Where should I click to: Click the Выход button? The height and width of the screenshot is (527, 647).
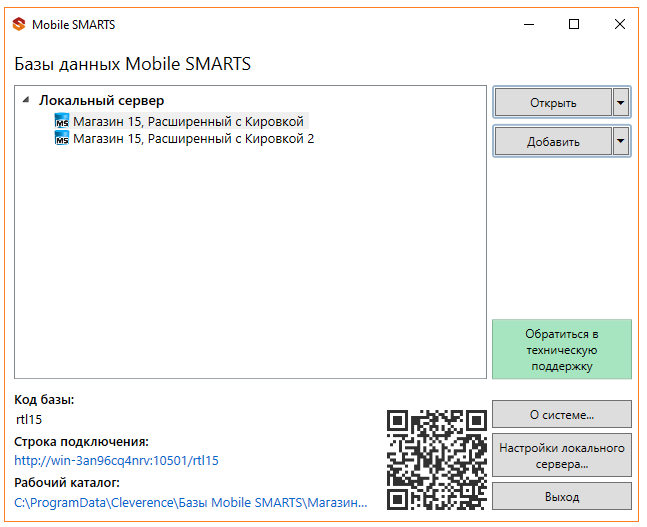(562, 496)
